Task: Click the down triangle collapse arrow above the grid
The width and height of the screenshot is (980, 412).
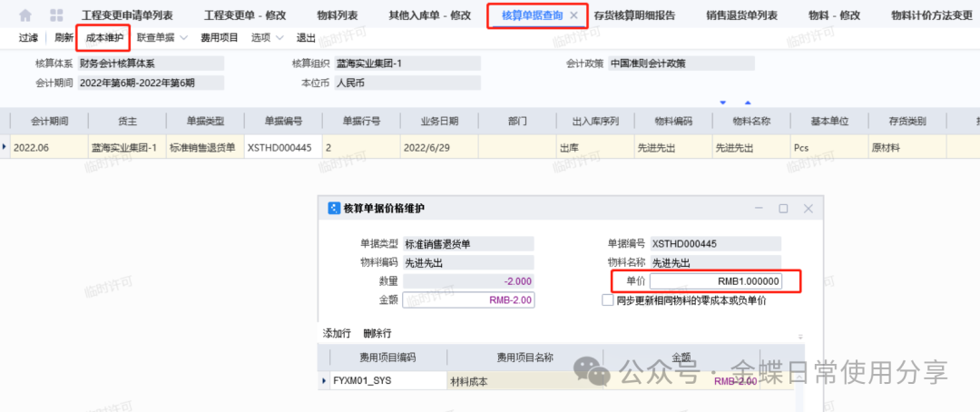Action: pyautogui.click(x=723, y=102)
